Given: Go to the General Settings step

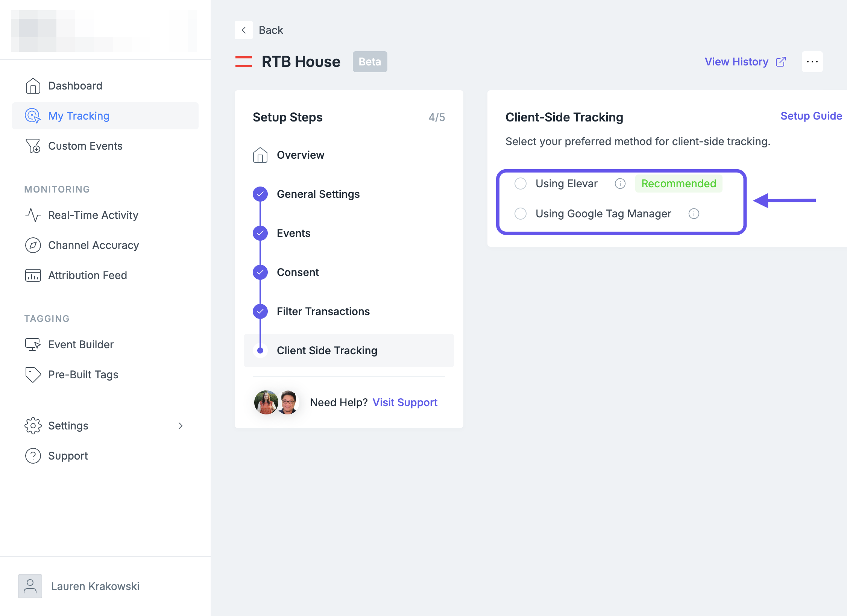Looking at the screenshot, I should click(349, 194).
